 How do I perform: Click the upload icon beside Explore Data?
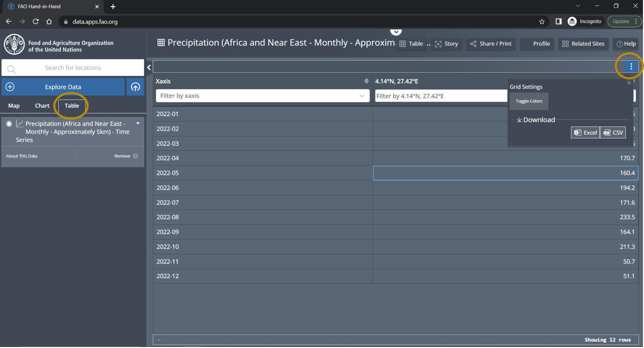(x=135, y=87)
